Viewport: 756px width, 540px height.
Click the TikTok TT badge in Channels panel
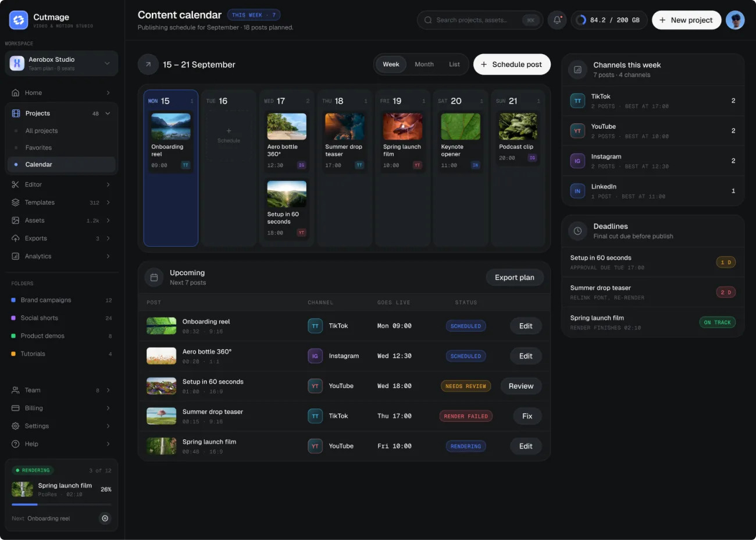[x=577, y=101]
